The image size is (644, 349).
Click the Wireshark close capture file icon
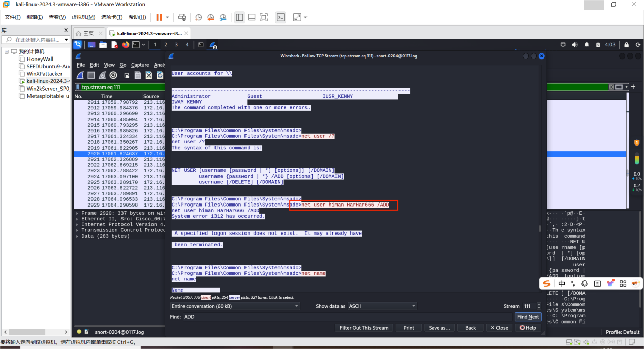click(149, 75)
